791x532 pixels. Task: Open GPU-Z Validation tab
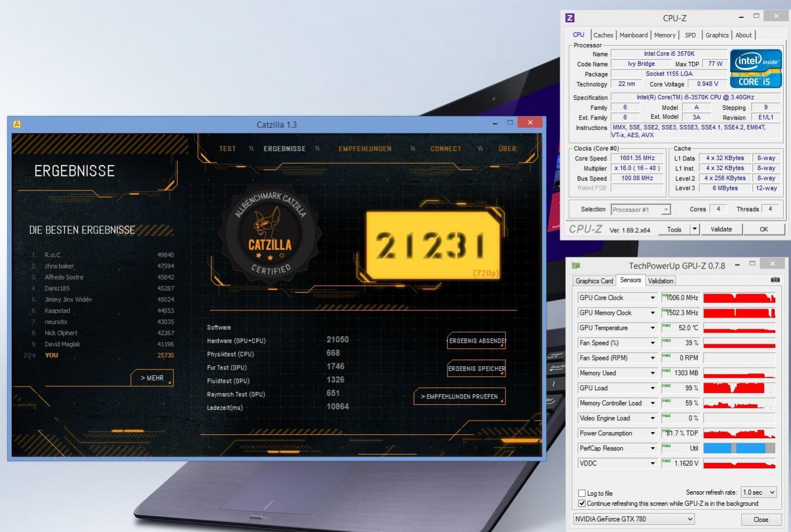pyautogui.click(x=661, y=281)
